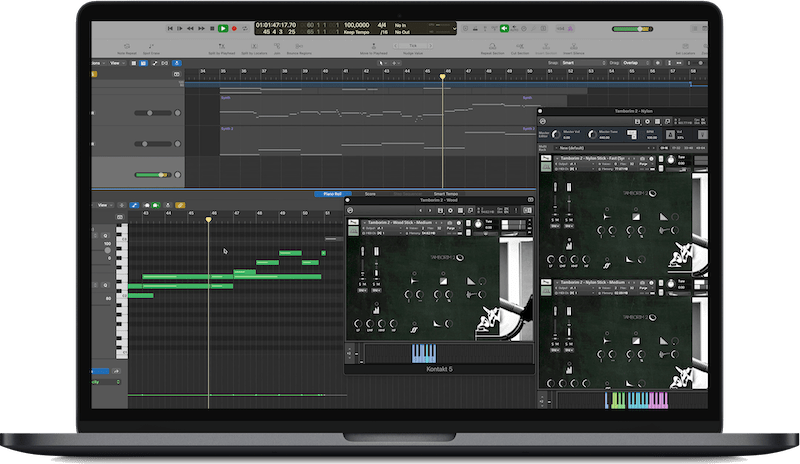Toggle the blue catch playhead button in tracks area

click(x=177, y=63)
